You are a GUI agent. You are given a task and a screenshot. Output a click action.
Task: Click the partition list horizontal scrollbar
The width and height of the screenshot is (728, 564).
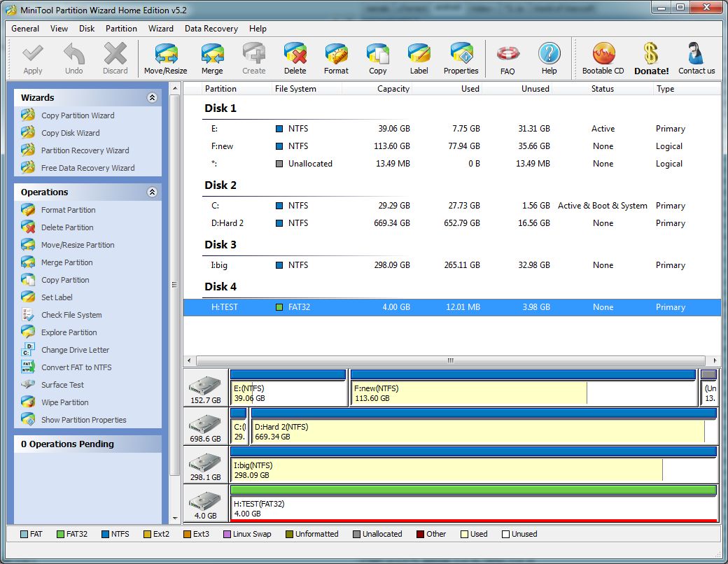(450, 360)
